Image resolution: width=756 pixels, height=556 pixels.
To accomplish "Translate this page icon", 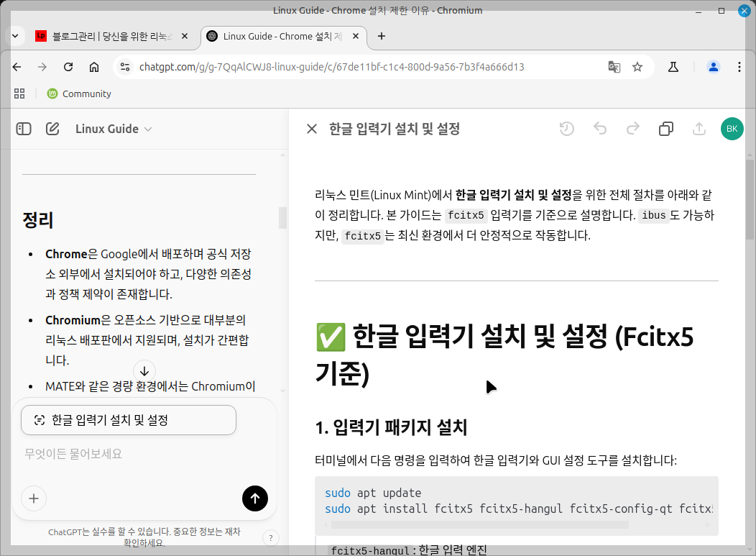I will pos(614,67).
